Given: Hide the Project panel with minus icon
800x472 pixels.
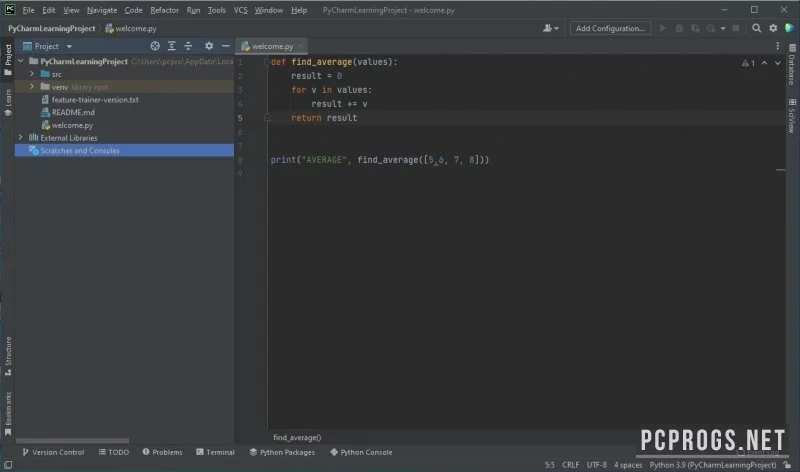Looking at the screenshot, I should point(226,46).
